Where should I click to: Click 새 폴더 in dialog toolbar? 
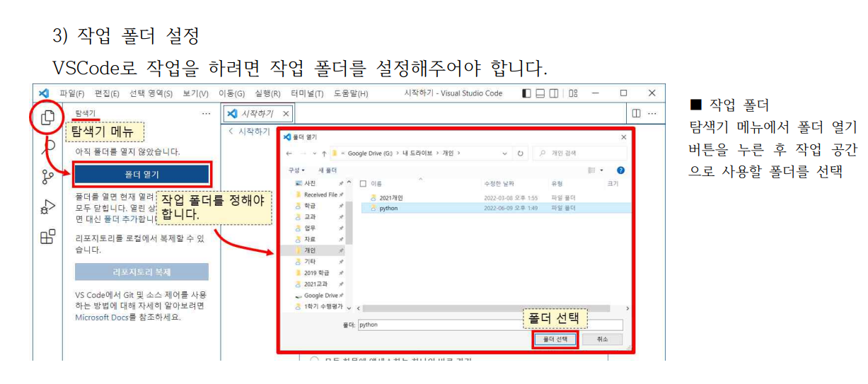click(x=328, y=170)
